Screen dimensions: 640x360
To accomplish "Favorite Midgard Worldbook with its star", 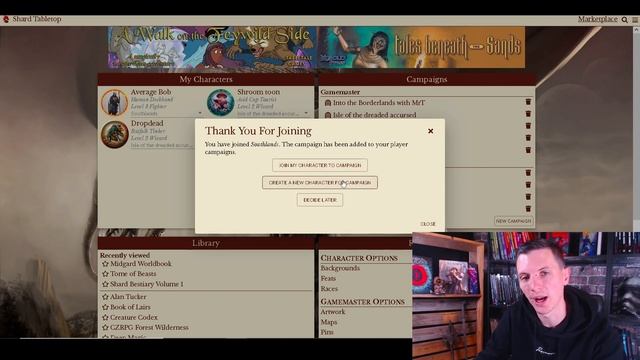I will (105, 264).
